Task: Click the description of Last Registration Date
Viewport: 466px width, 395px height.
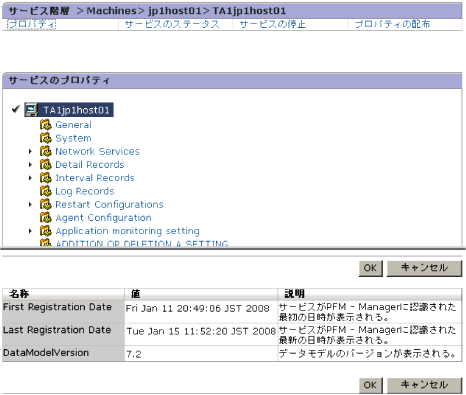Action: click(367, 335)
